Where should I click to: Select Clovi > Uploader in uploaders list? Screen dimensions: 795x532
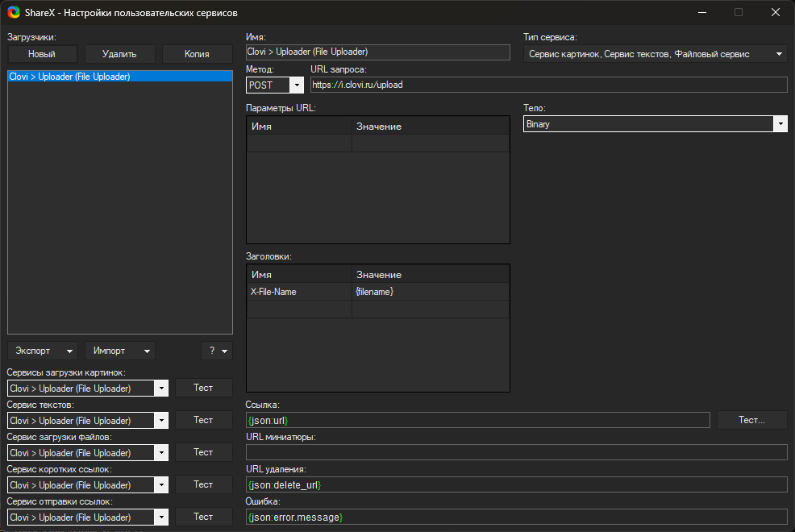point(120,77)
